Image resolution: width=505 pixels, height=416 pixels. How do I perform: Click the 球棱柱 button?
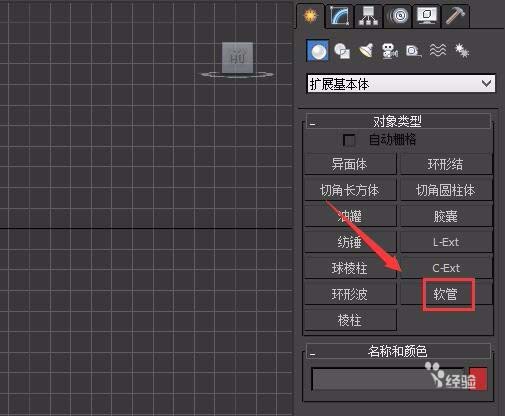coord(350,268)
